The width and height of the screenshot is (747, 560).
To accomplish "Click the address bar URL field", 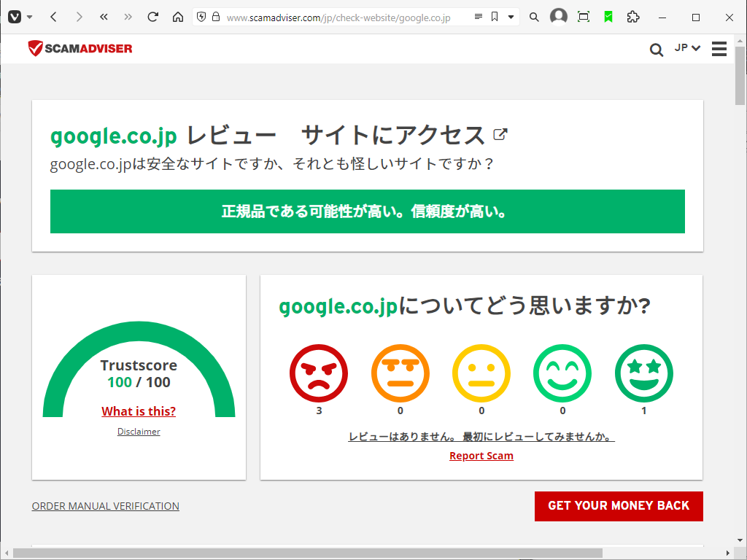I will click(x=338, y=17).
